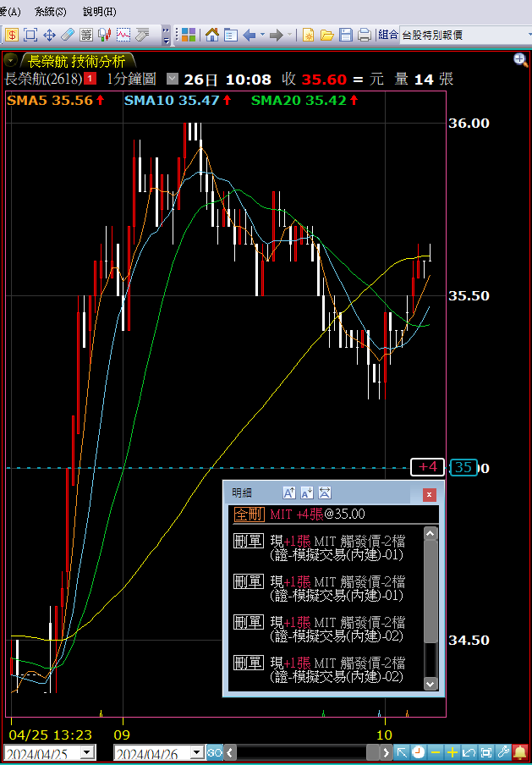Open the 說明(H) menu

tap(99, 12)
